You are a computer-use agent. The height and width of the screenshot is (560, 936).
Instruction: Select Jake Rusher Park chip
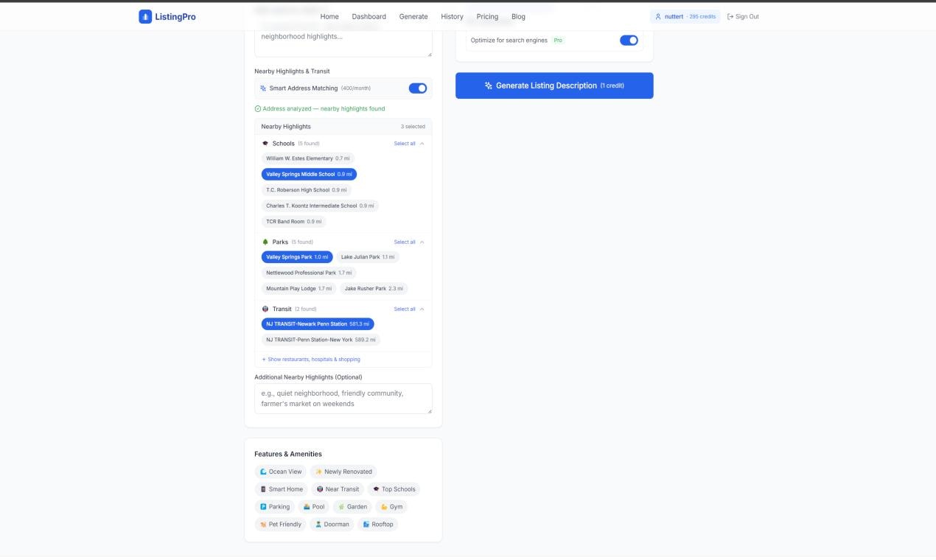[374, 289]
